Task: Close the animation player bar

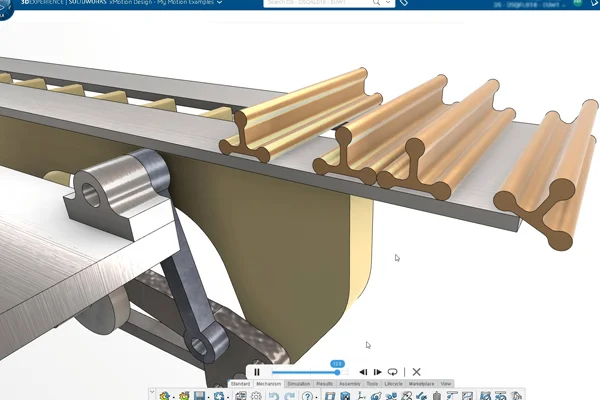Action: 417,372
